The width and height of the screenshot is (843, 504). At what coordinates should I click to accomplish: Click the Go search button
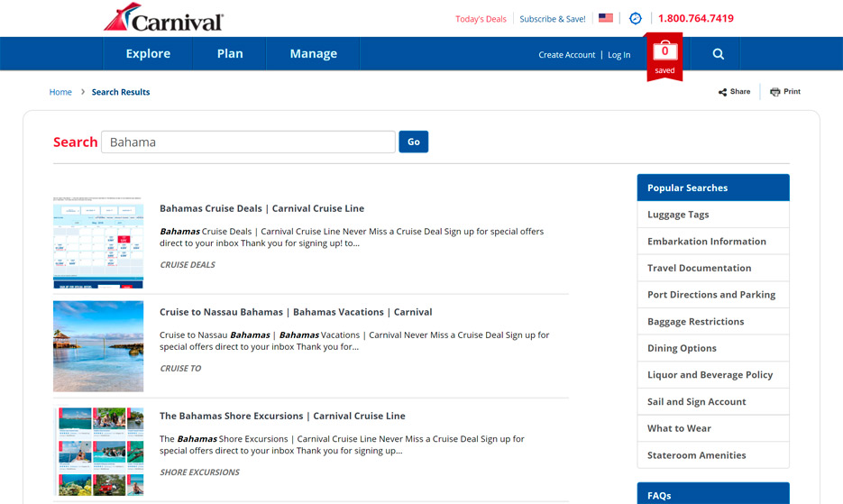pos(414,142)
